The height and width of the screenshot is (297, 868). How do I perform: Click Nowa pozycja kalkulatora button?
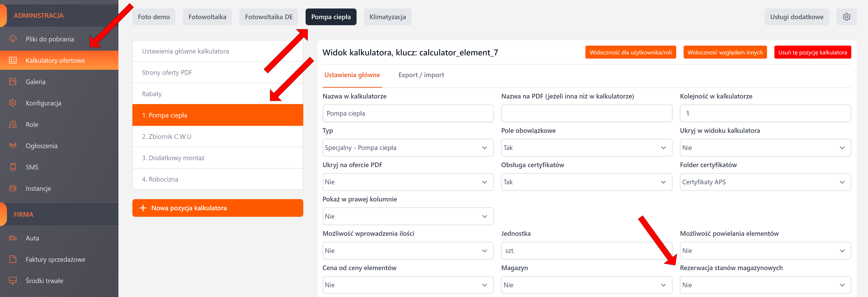click(x=218, y=208)
